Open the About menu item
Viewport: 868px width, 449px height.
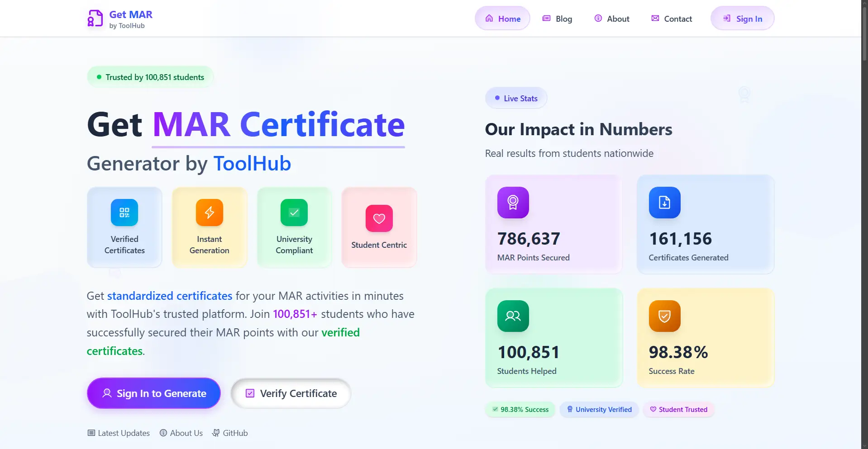[x=611, y=19]
